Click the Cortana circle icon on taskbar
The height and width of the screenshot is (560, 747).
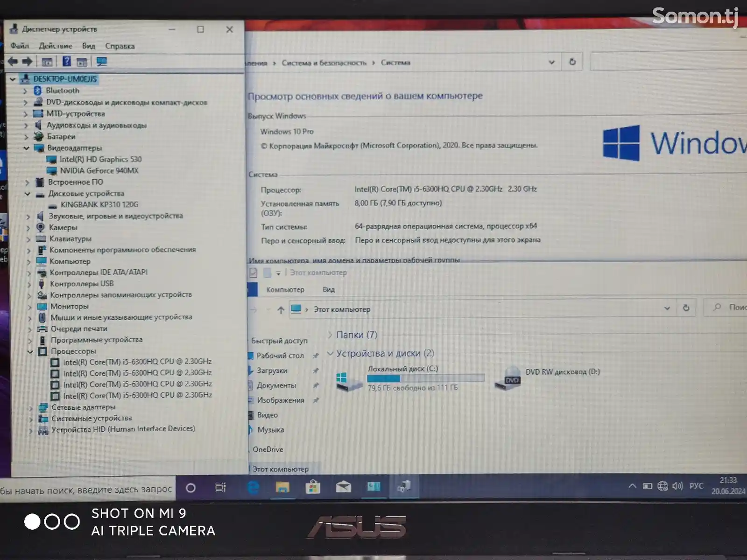(190, 488)
